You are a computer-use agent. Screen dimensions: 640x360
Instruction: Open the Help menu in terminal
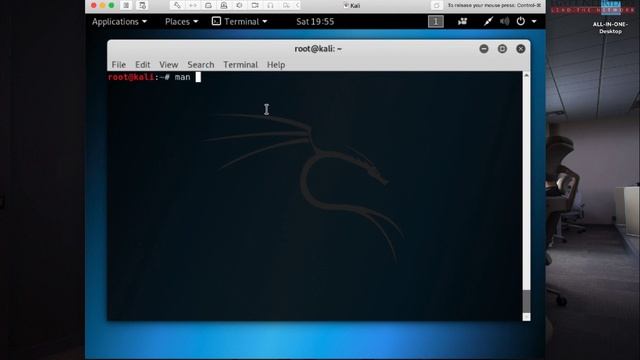coord(276,64)
